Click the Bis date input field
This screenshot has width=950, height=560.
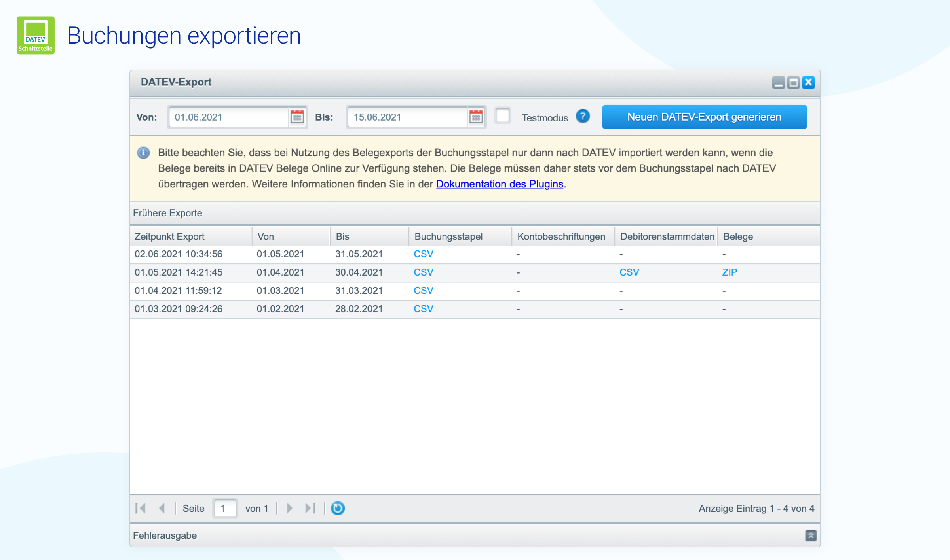408,117
